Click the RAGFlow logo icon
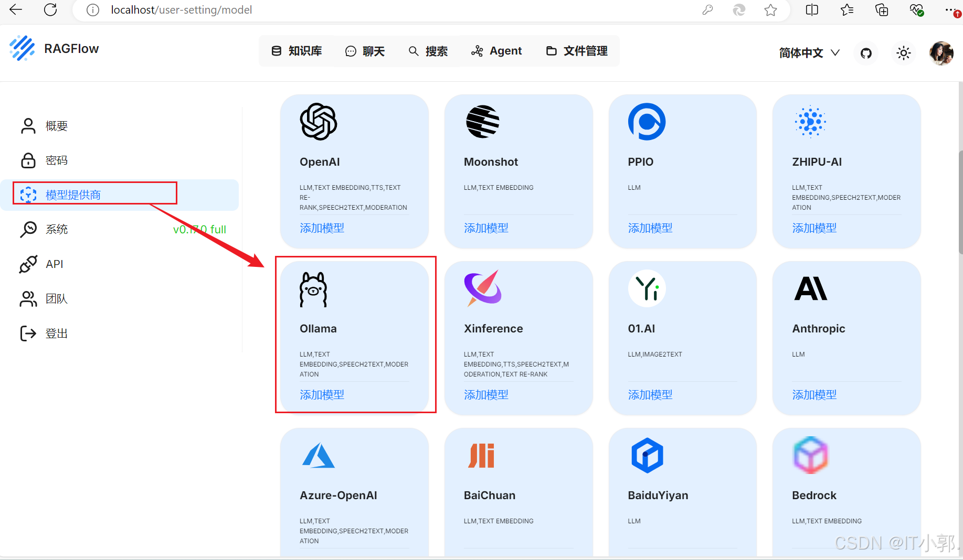The height and width of the screenshot is (560, 963). coord(22,48)
